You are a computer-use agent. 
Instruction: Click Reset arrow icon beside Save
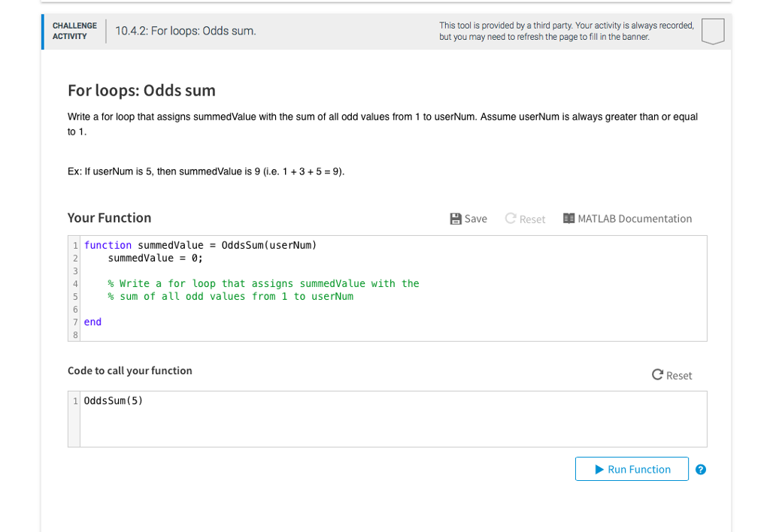(511, 219)
